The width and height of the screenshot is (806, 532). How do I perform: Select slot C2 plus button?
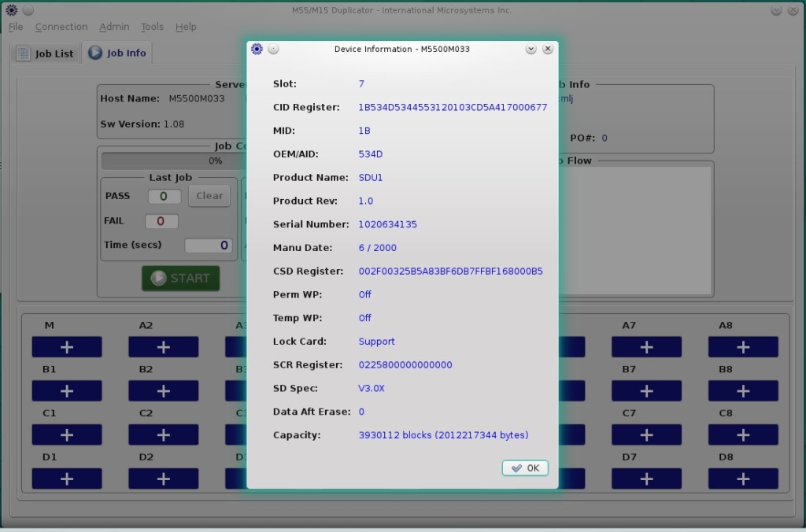(164, 435)
